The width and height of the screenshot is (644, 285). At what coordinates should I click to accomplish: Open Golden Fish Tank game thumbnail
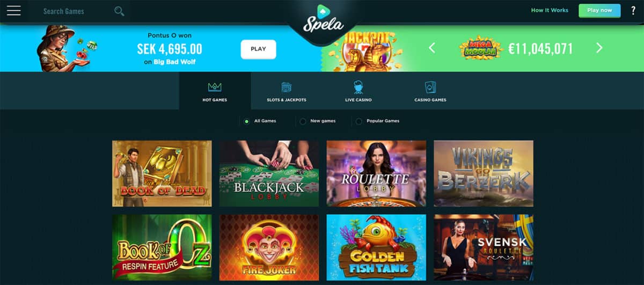pyautogui.click(x=376, y=247)
